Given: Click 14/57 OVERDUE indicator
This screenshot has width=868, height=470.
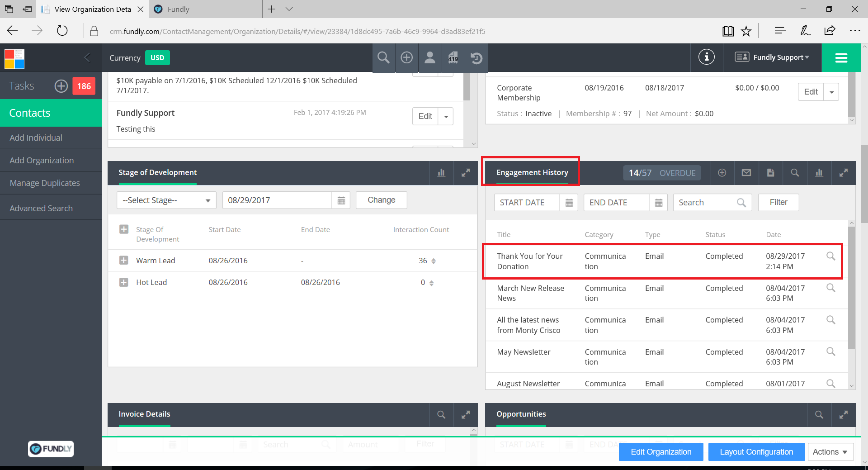Looking at the screenshot, I should [662, 173].
